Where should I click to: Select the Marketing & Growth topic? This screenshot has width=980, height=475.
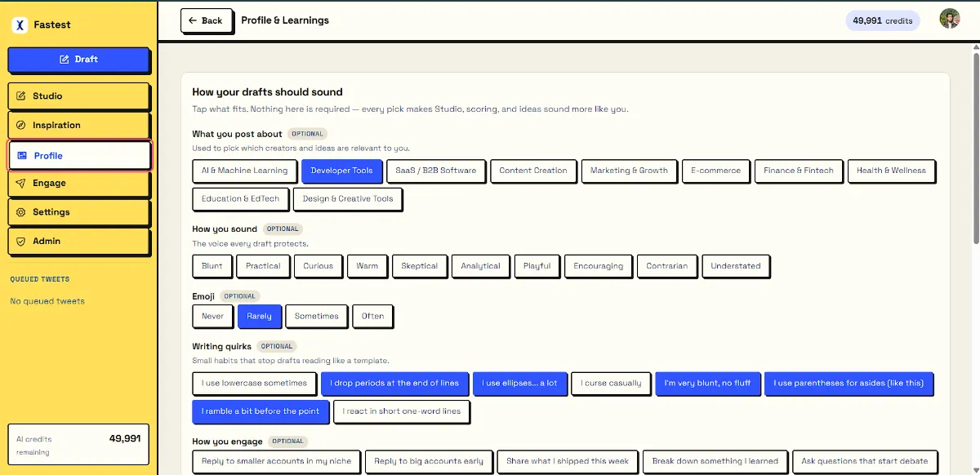coord(629,171)
